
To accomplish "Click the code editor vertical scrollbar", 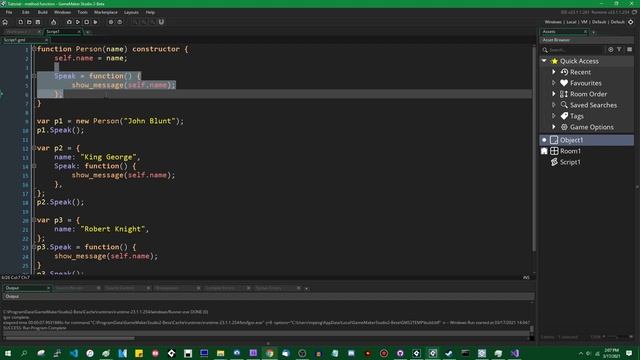I will pyautogui.click(x=533, y=149).
